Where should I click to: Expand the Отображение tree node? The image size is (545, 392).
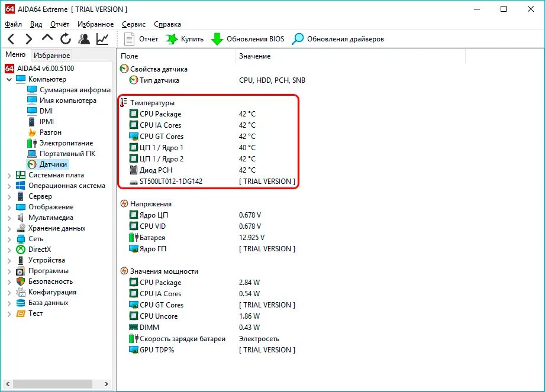[x=9, y=208]
